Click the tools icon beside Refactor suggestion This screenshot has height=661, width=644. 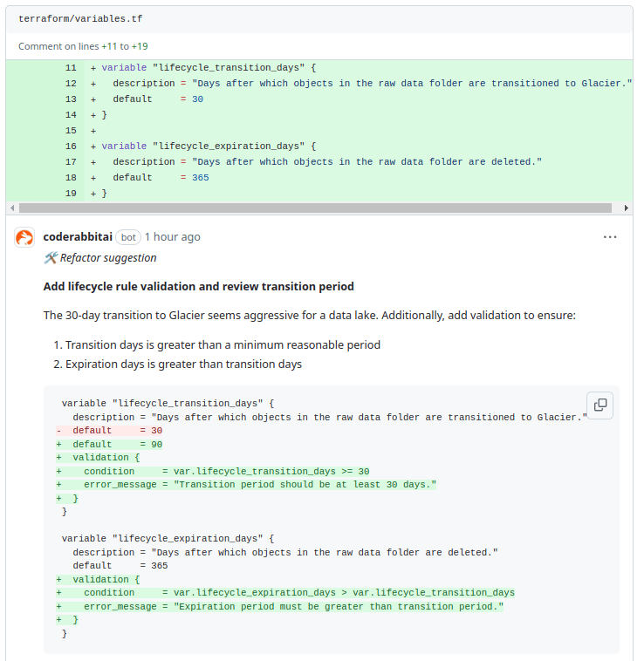pyautogui.click(x=51, y=258)
